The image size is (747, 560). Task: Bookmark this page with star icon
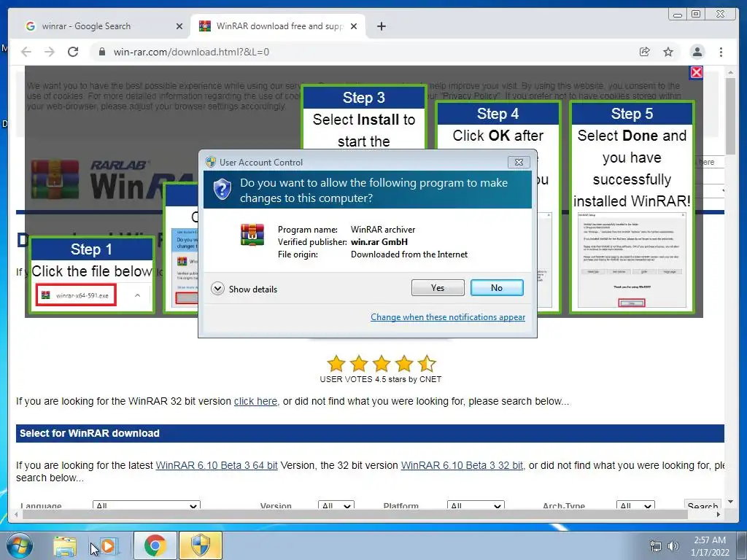668,52
